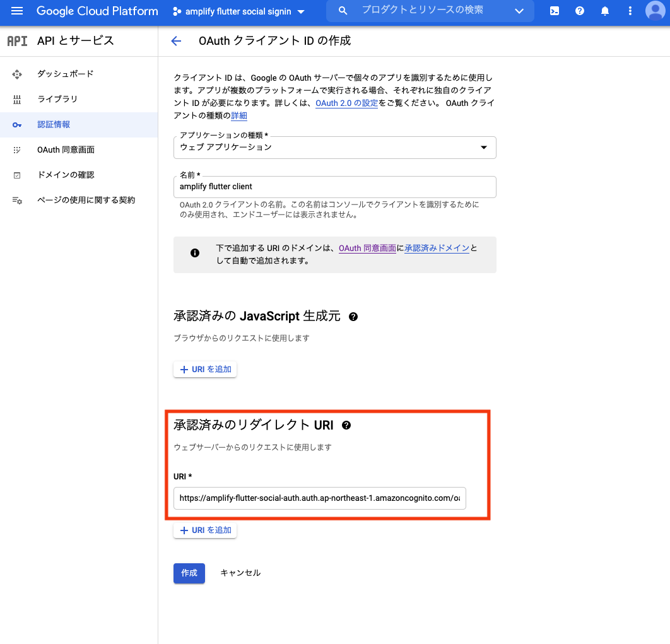Click the settings-list icon beside ページの使用に関する契約
Viewport: 670px width, 644px height.
pyautogui.click(x=17, y=201)
